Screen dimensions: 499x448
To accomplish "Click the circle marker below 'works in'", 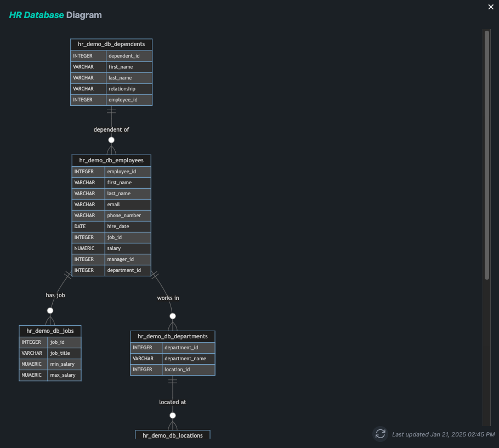I will pyautogui.click(x=173, y=316).
